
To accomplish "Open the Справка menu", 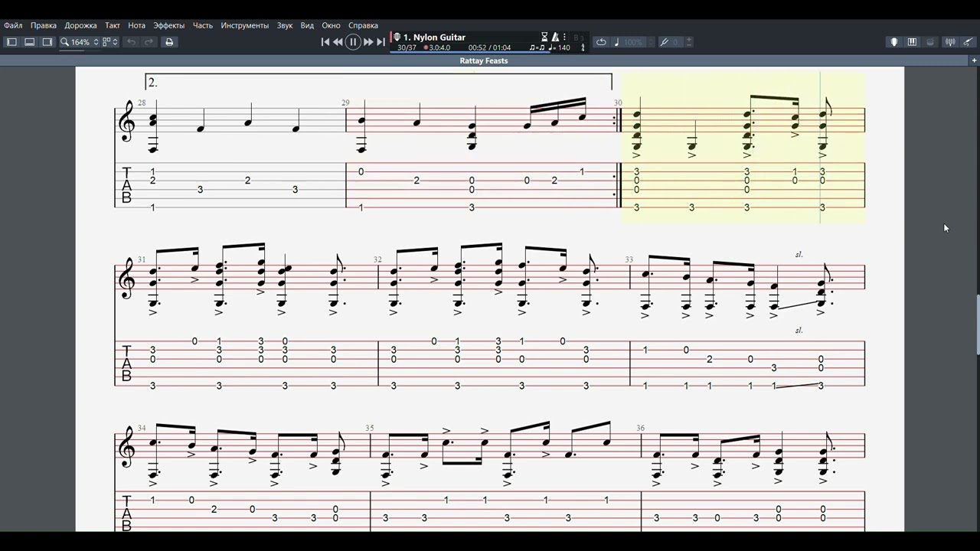I will (363, 25).
